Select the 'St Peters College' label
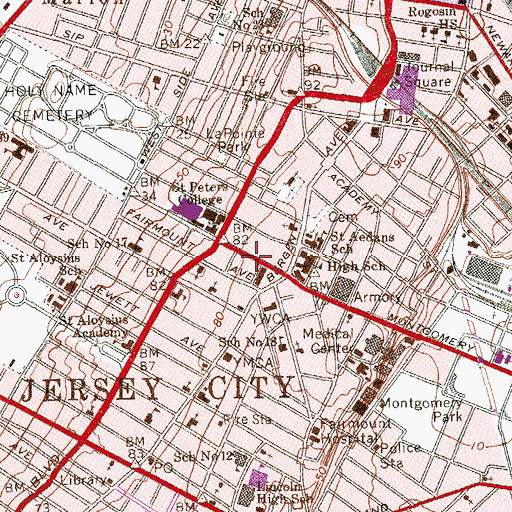The height and width of the screenshot is (512, 512). coord(199,193)
